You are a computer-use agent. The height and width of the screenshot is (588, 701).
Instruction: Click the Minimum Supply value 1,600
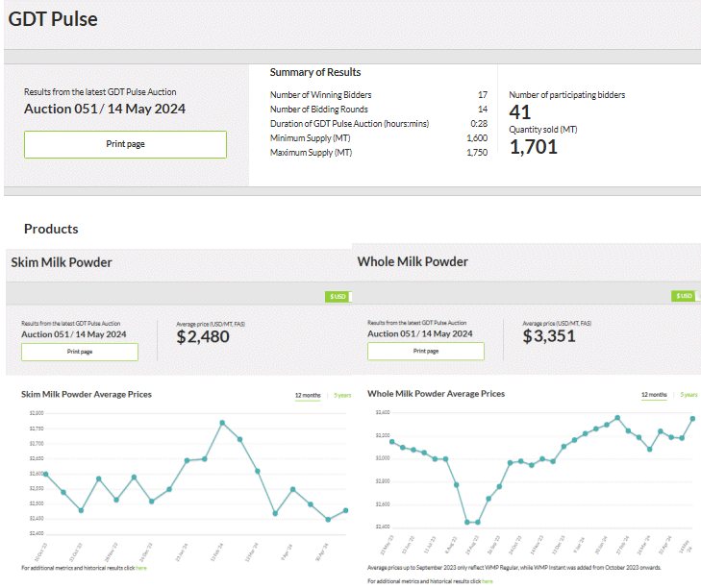[477, 138]
